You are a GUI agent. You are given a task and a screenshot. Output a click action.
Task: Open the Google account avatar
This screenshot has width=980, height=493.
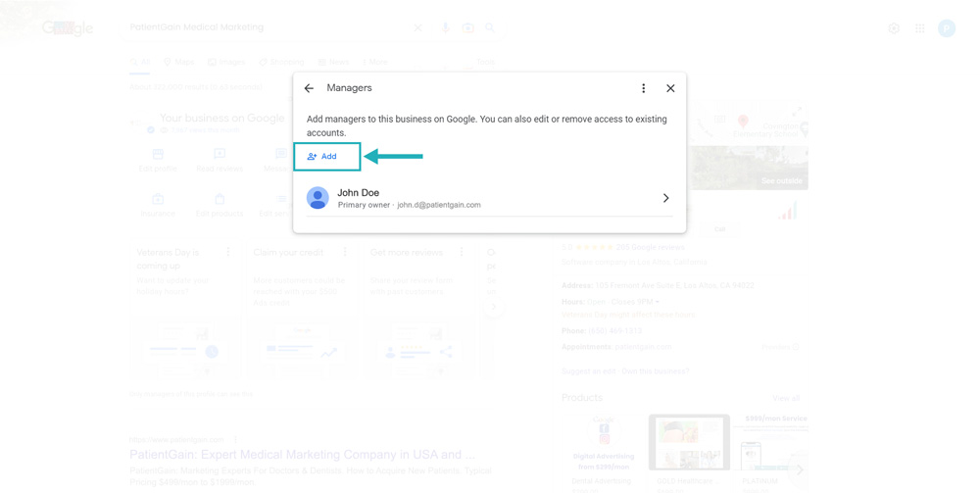(947, 28)
